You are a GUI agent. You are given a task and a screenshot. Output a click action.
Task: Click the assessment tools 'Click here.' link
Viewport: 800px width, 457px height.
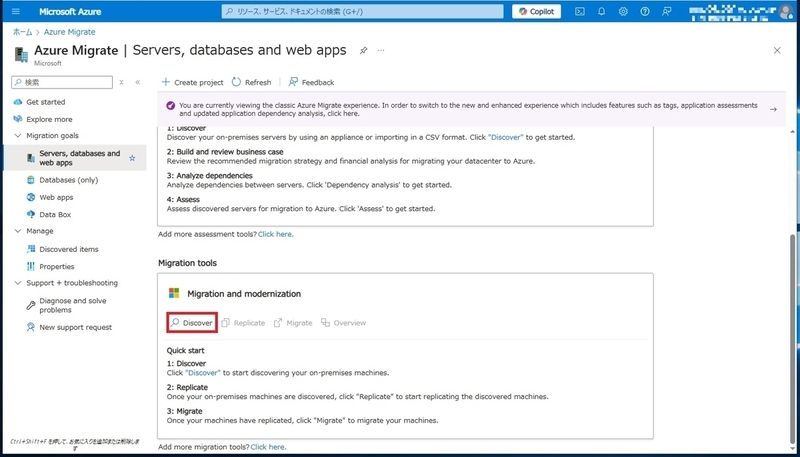point(276,235)
